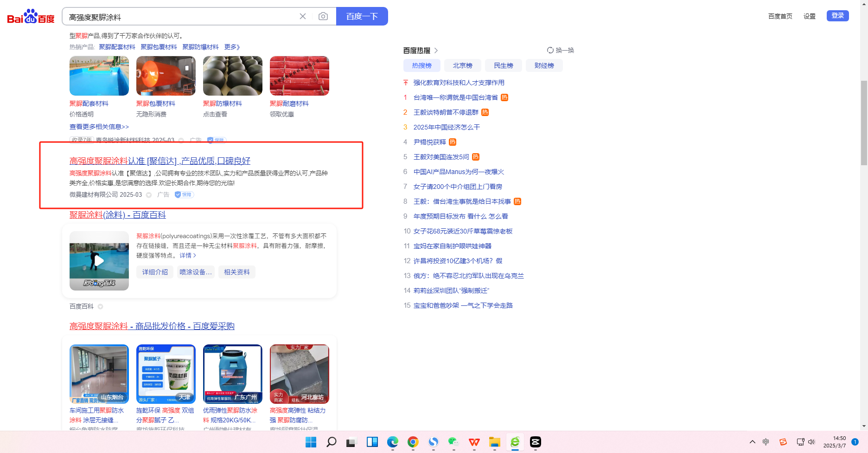
Task: Click the 换一换 refresh icon
Action: coord(550,50)
